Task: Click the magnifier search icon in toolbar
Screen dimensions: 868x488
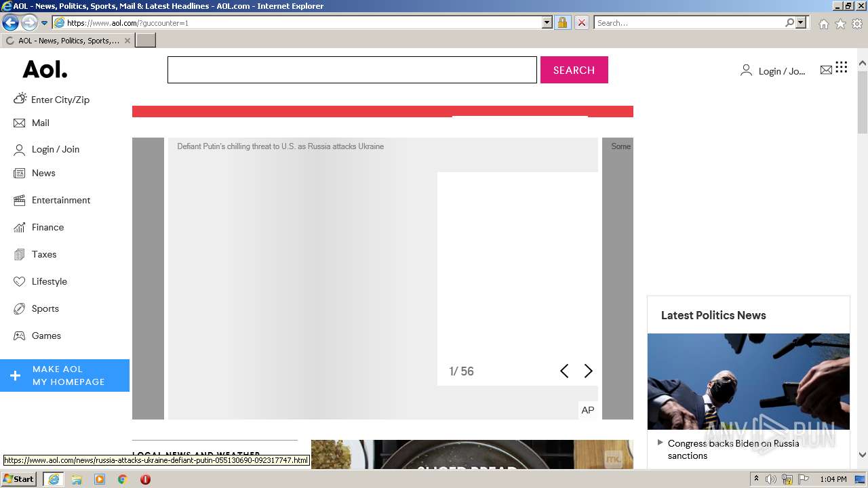Action: [789, 22]
